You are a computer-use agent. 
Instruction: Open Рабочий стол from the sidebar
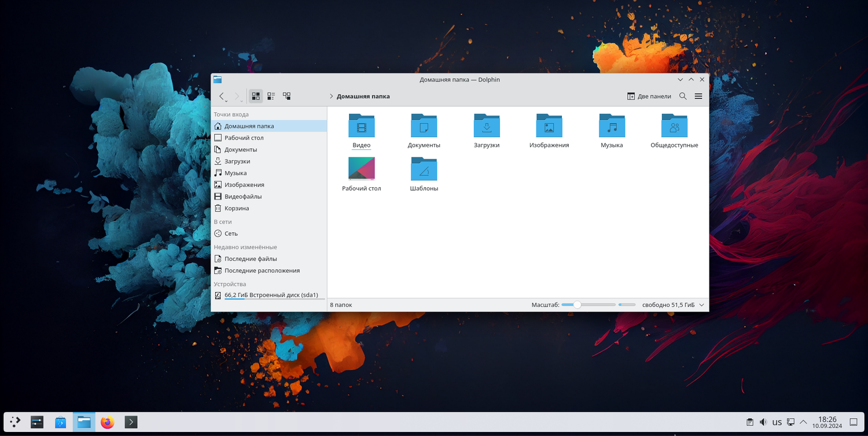269,138
